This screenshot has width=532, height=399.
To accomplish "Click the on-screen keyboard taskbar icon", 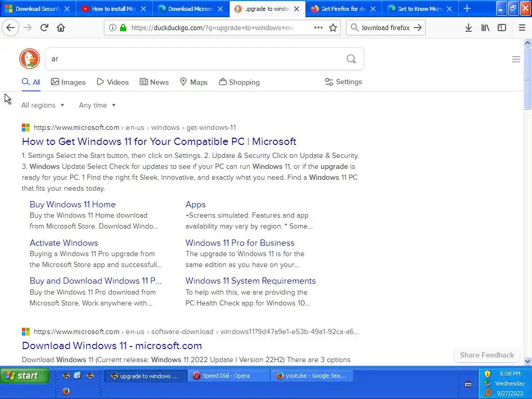I will point(468,384).
